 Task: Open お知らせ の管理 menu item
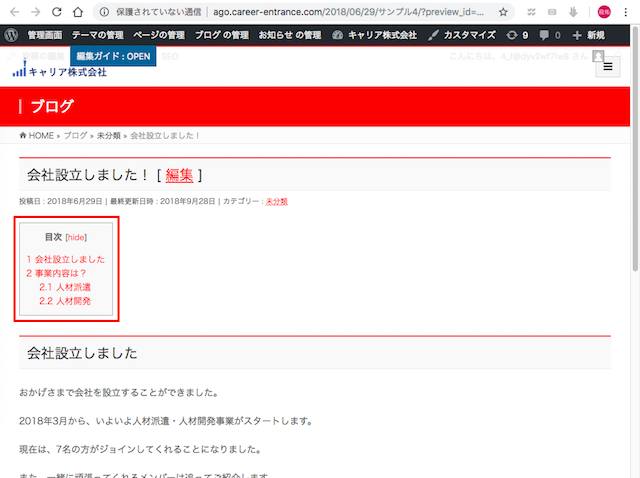290,36
